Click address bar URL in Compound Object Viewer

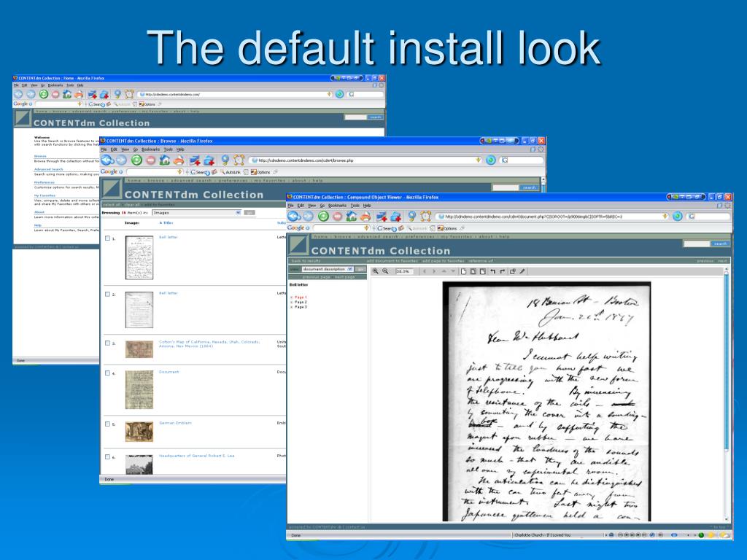coord(533,217)
